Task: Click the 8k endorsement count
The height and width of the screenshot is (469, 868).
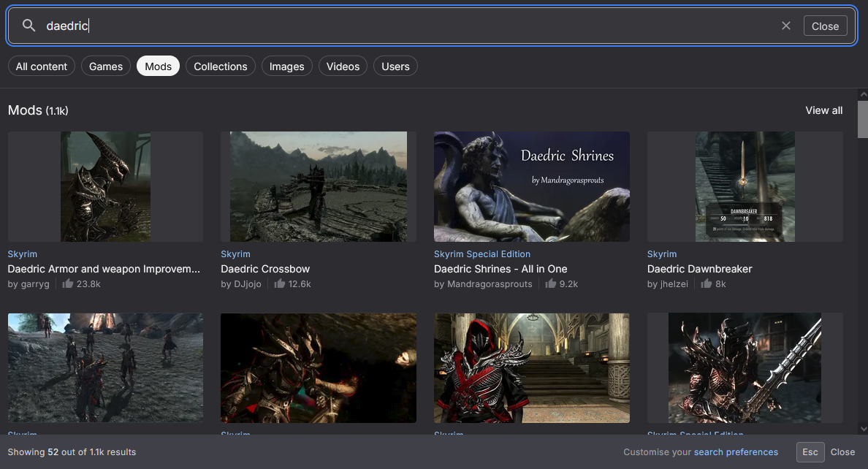Action: (720, 284)
